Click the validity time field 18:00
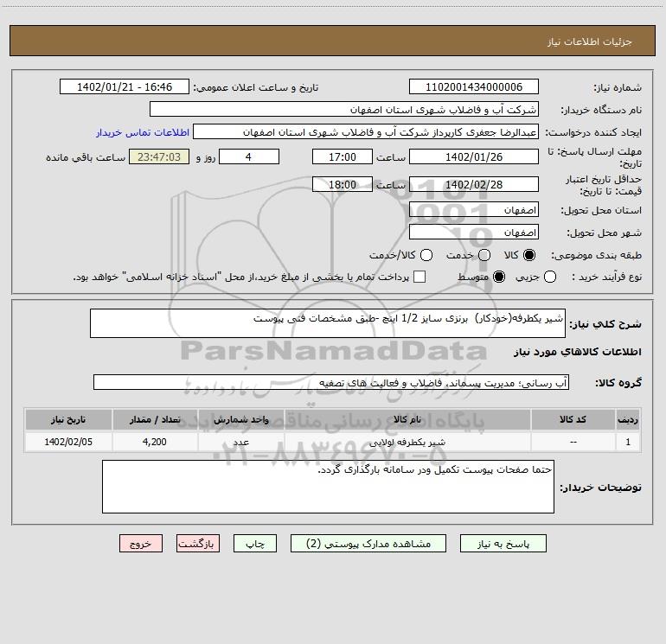 click(343, 184)
